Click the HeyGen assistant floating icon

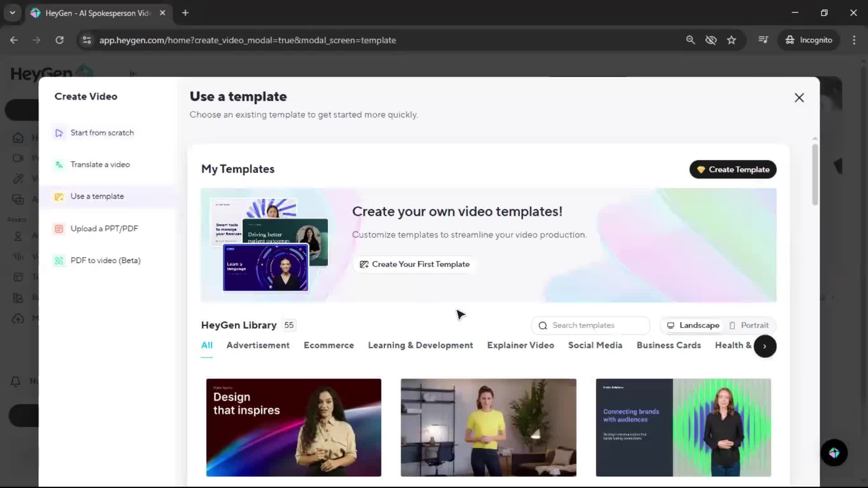click(x=834, y=453)
